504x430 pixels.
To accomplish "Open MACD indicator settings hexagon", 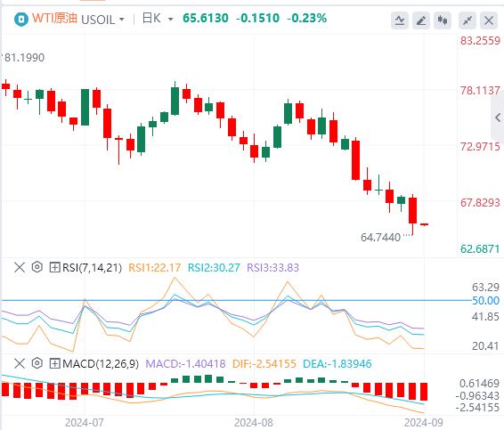I will (37, 363).
